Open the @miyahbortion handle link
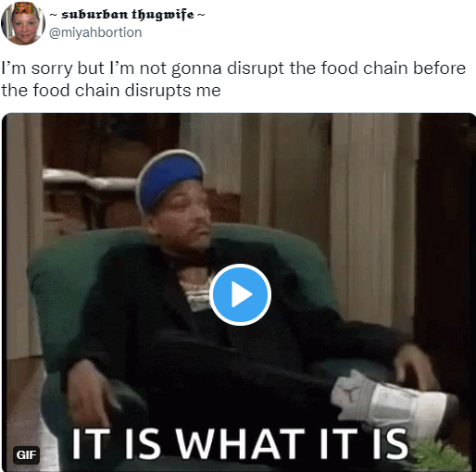This screenshot has width=476, height=472. click(95, 32)
